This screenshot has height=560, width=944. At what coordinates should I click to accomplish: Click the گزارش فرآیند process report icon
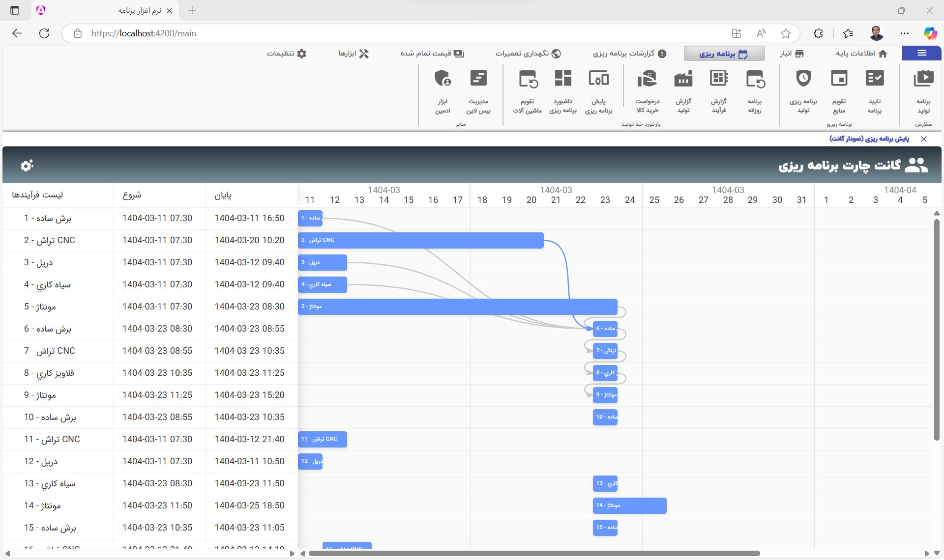[719, 79]
